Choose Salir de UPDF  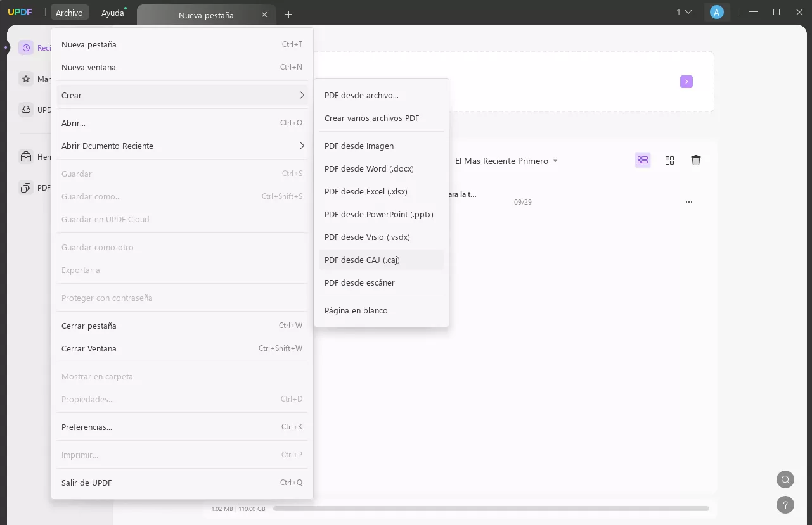(183, 483)
